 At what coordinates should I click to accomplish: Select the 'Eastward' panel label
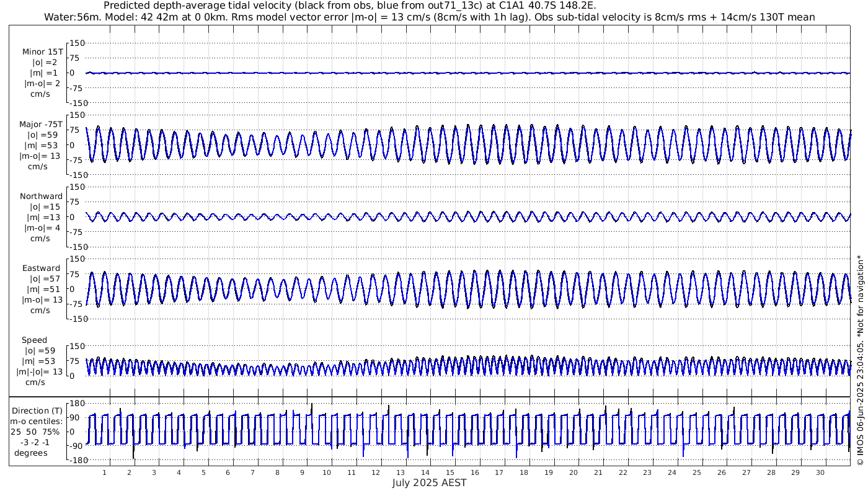point(41,268)
